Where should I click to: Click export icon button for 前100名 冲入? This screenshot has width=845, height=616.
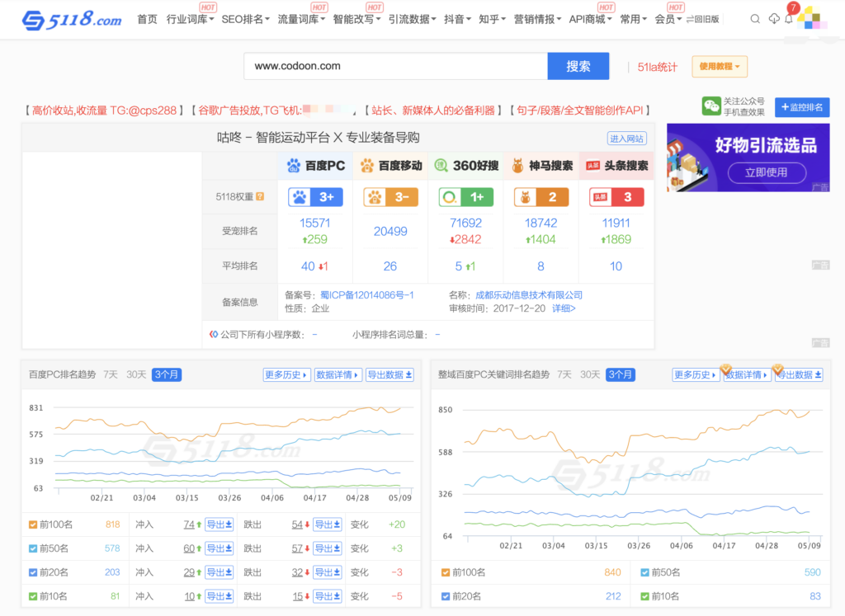(219, 524)
